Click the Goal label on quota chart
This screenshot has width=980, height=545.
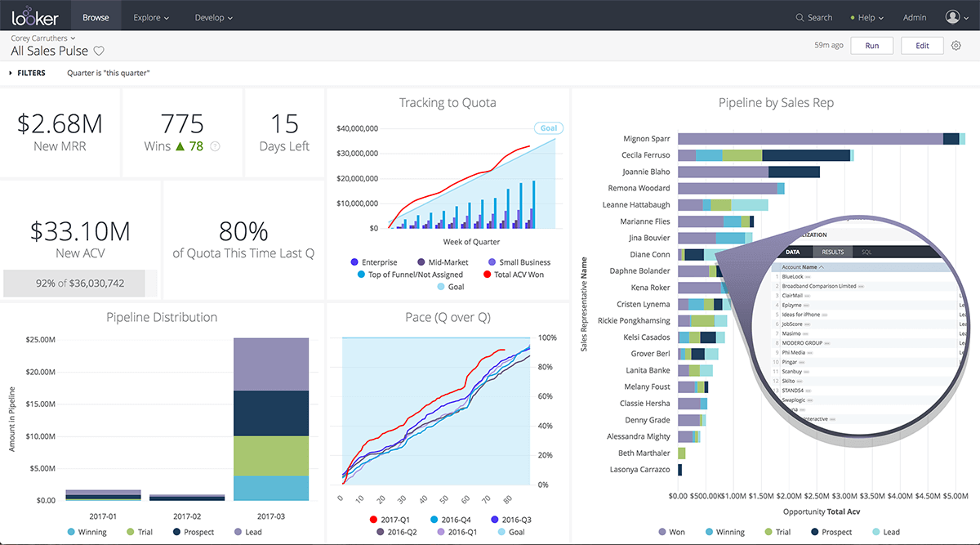(549, 128)
